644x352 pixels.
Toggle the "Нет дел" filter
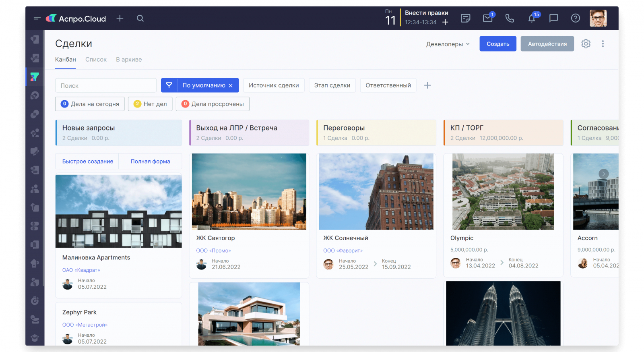pos(150,104)
